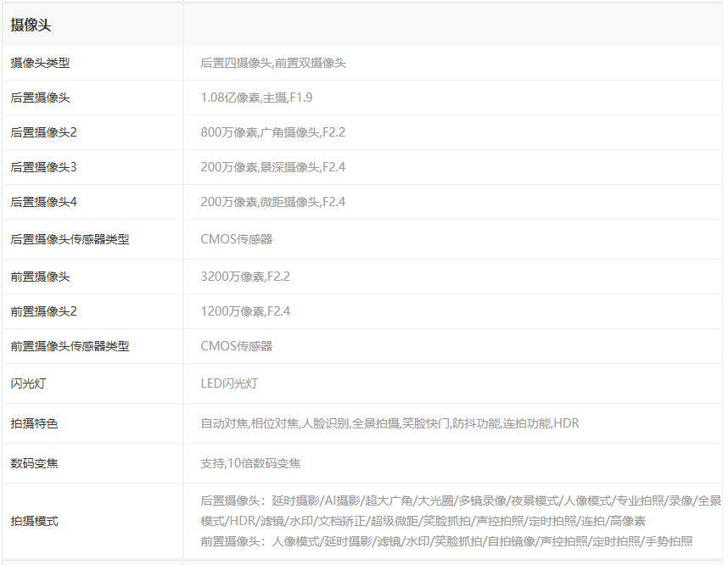Select the 后置摄像头 row label
The width and height of the screenshot is (728, 565).
pyautogui.click(x=34, y=97)
